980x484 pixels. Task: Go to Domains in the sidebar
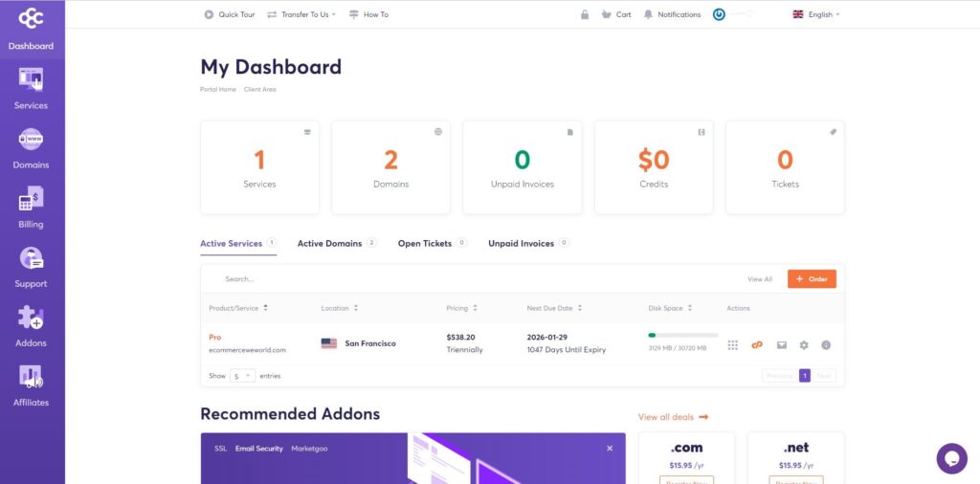tap(31, 148)
